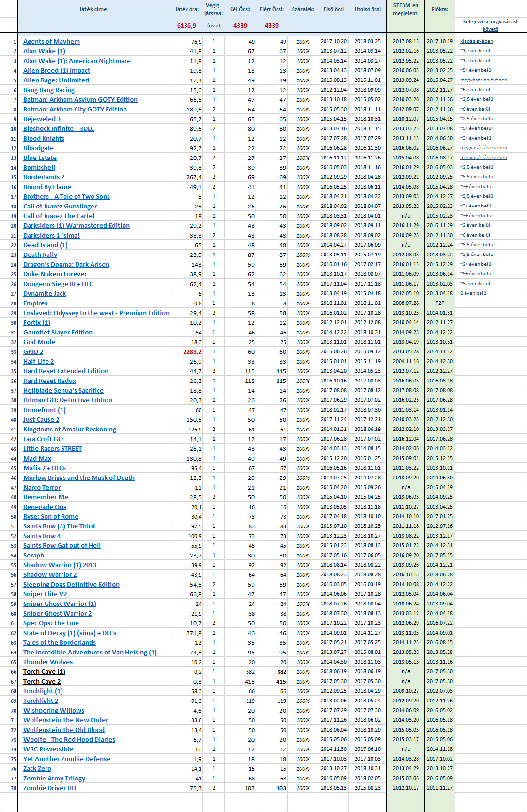This screenshot has height=812, width=527.
Task: Open the Duke Nukem Forever link
Action: point(55,274)
